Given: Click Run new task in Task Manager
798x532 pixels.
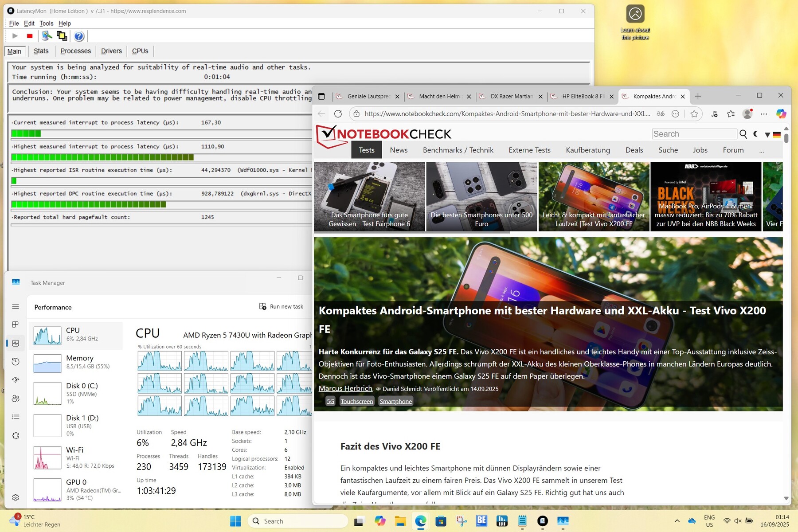Looking at the screenshot, I should (x=282, y=307).
